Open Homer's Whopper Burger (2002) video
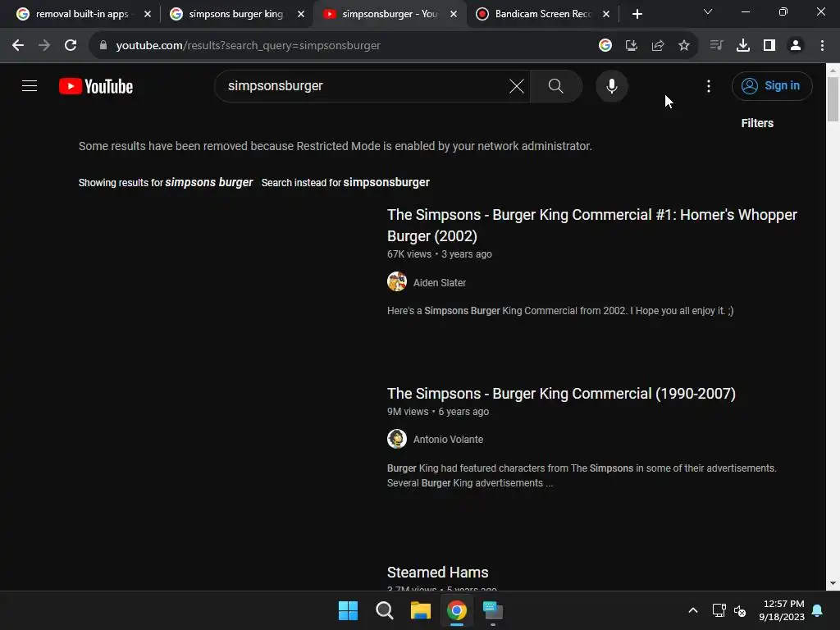The height and width of the screenshot is (630, 840). [x=592, y=225]
